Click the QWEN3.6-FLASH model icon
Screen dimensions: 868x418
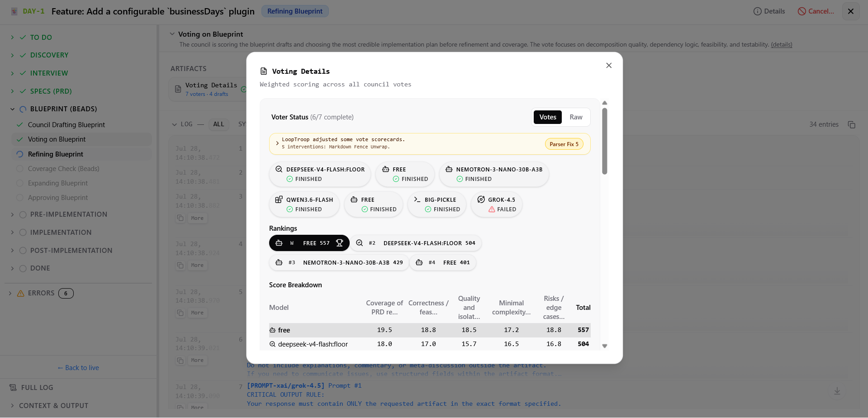point(279,199)
